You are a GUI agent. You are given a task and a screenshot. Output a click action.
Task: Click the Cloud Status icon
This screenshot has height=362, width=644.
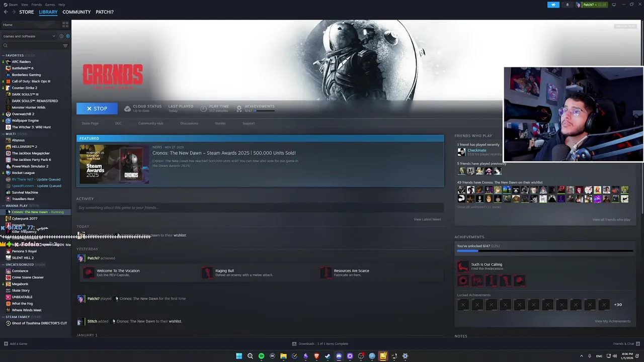127,109
